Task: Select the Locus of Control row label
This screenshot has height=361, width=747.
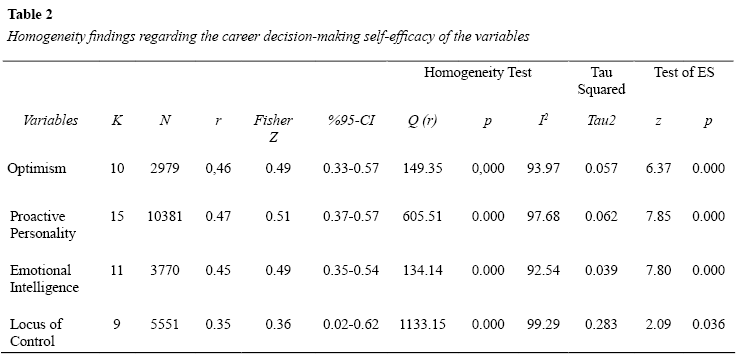Action: coord(36,332)
